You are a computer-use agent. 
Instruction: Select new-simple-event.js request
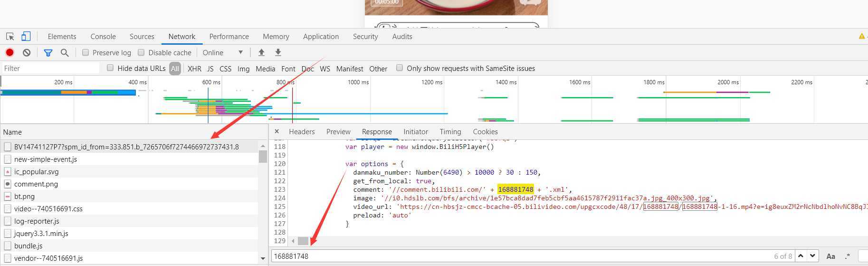(x=129, y=159)
